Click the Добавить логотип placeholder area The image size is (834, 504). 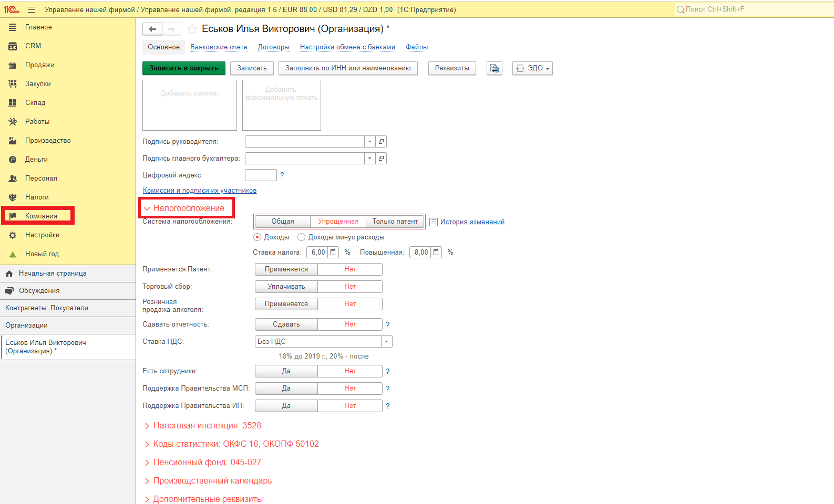(190, 106)
